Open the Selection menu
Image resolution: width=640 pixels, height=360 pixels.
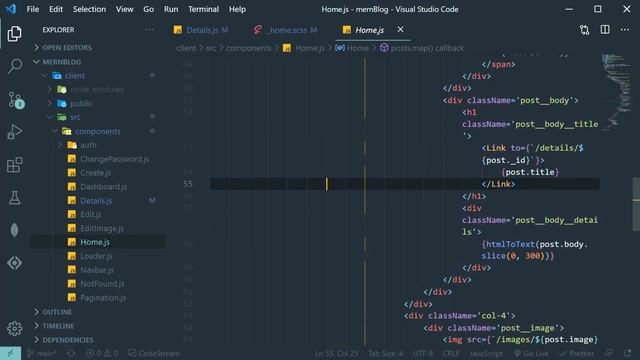click(89, 9)
